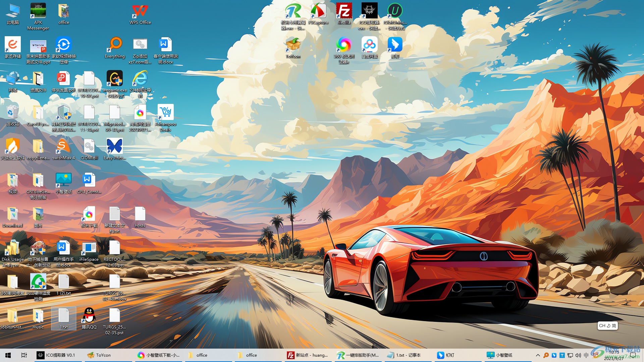Viewport: 644px width, 362px height.
Task: Open the 中 input language tray indicator
Action: click(586, 355)
